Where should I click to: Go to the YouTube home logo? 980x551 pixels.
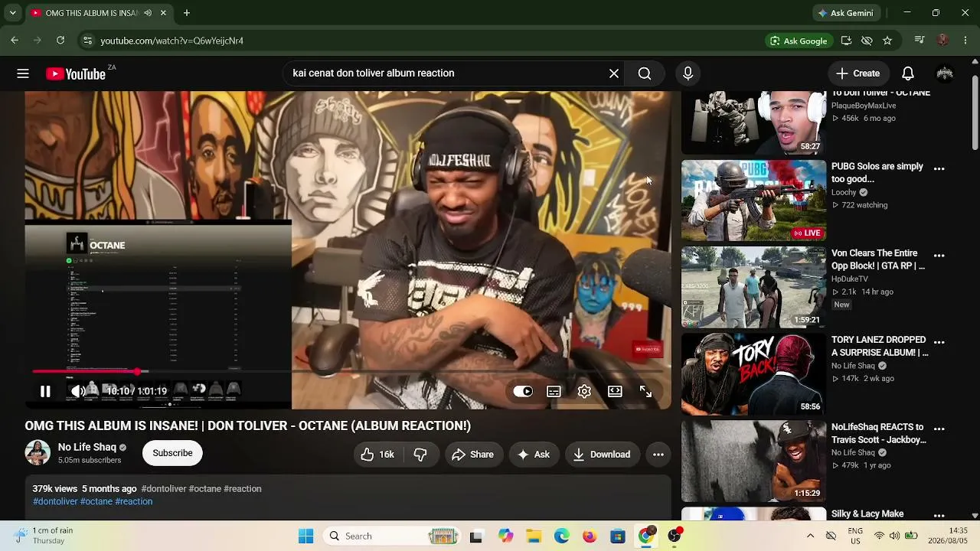click(76, 73)
